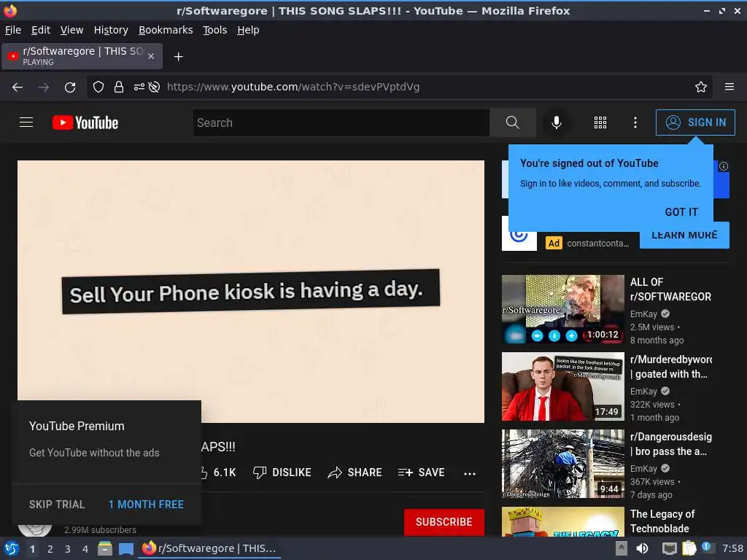Open the Tools menu
747x560 pixels.
[x=215, y=30]
